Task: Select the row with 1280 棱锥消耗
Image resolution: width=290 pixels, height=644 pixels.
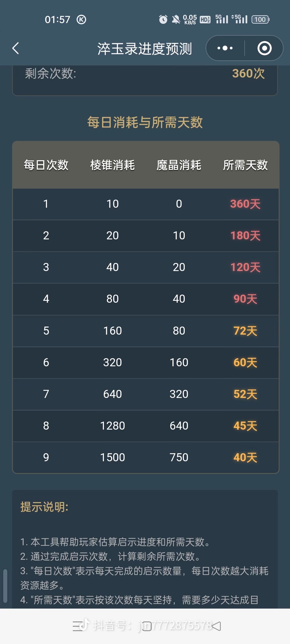Action: coord(146,426)
